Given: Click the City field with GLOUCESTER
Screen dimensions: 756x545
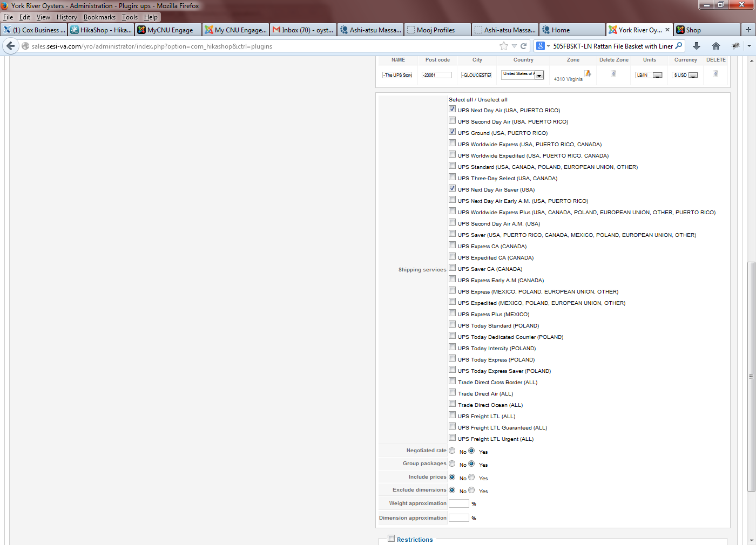Looking at the screenshot, I should [477, 75].
